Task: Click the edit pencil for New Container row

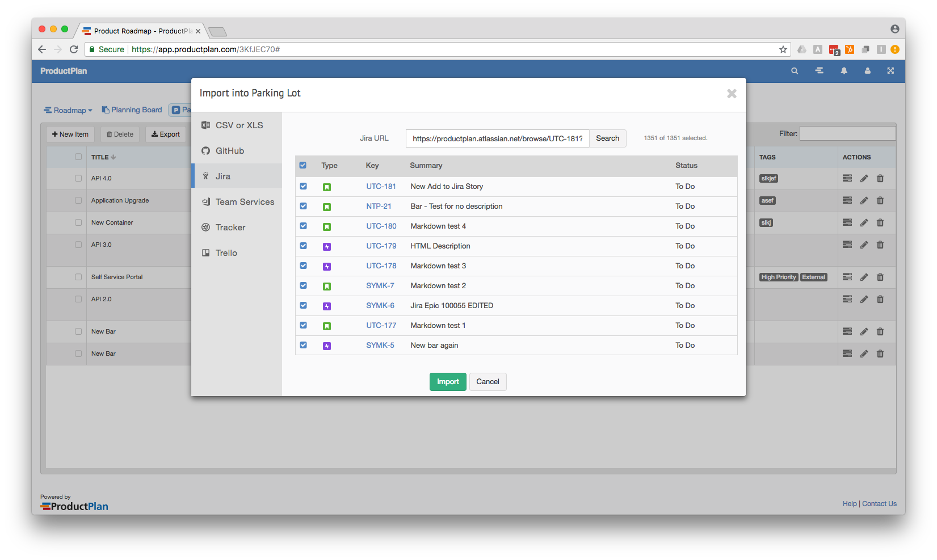Action: pyautogui.click(x=864, y=222)
